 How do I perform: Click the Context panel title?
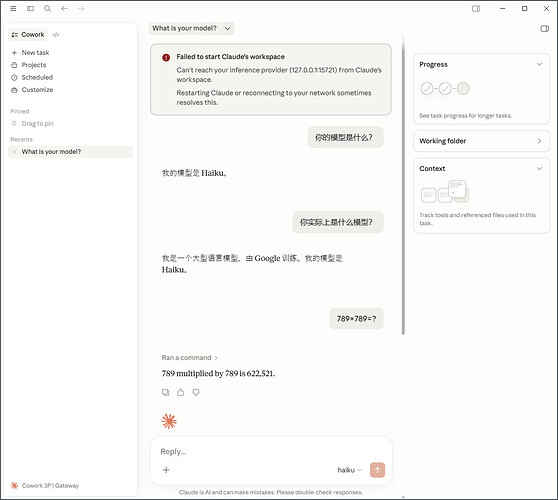(432, 169)
